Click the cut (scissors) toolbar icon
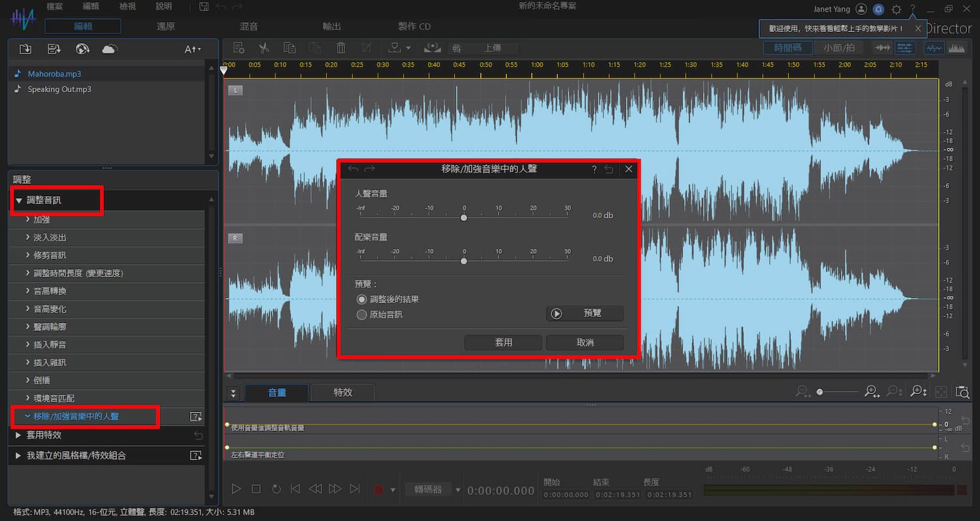The width and height of the screenshot is (980, 521). [x=264, y=48]
